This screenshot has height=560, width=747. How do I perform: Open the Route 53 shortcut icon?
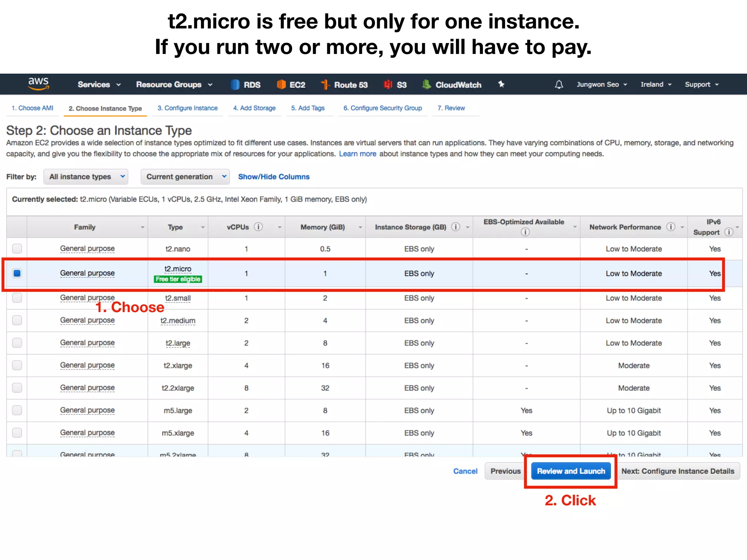point(325,85)
